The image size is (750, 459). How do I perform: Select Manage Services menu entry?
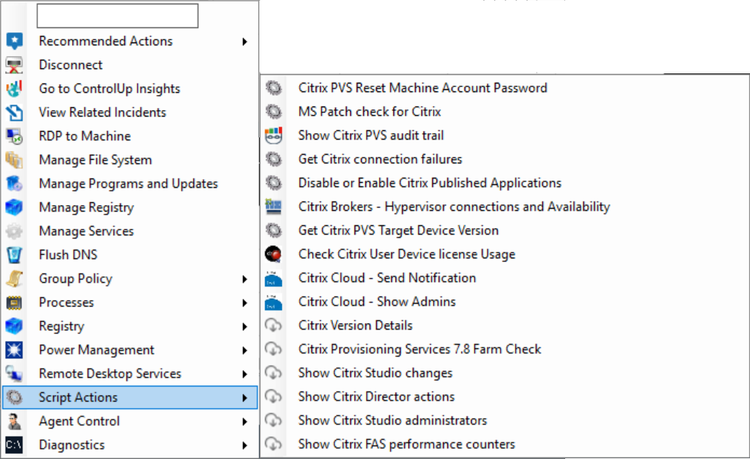pos(130,231)
